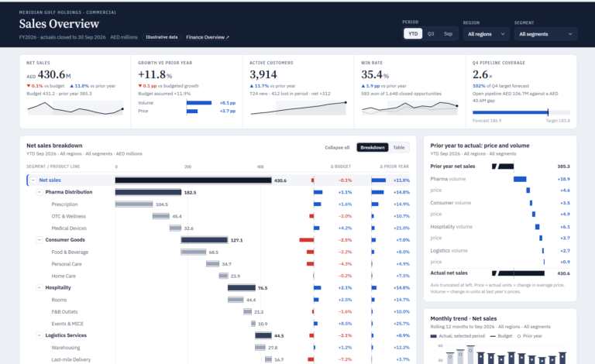The height and width of the screenshot is (364, 595).
Task: Click the pipeline coverage progress bar
Action: [x=521, y=112]
